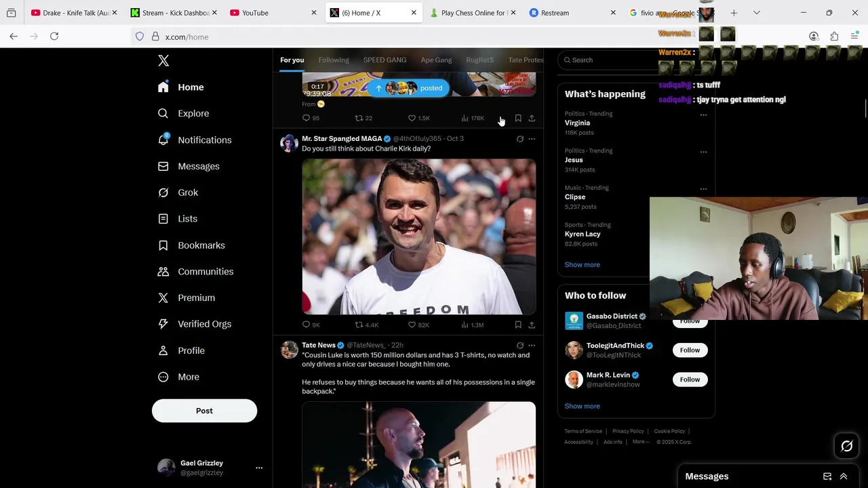Viewport: 868px width, 488px height.
Task: Follow ToolegitAndThick
Action: [690, 350]
